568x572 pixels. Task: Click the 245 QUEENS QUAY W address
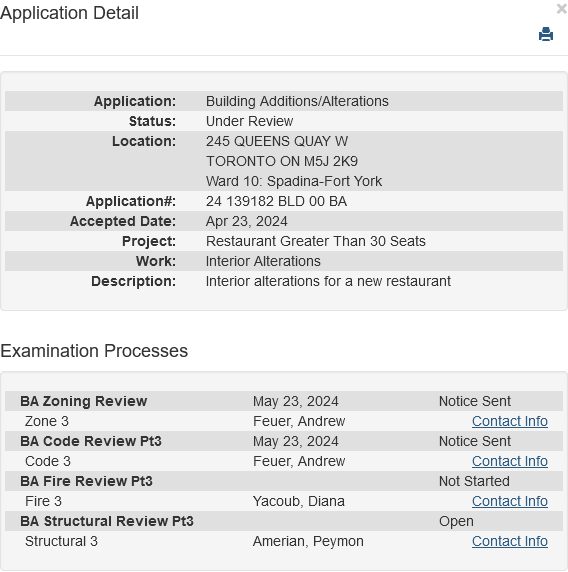click(277, 141)
